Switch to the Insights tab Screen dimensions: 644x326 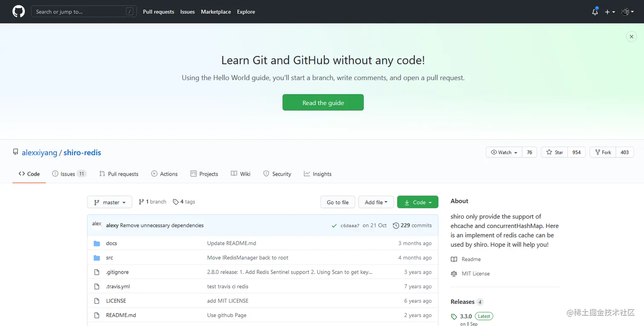[x=318, y=174]
